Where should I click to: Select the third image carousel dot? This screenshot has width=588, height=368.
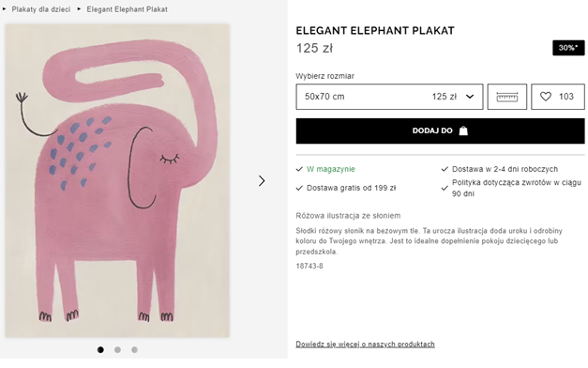coord(134,349)
